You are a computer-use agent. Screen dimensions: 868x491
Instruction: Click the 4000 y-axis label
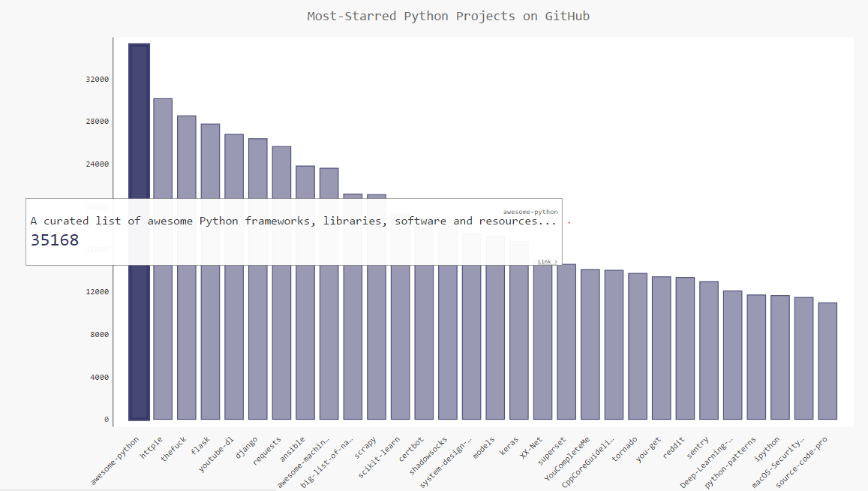(x=100, y=377)
